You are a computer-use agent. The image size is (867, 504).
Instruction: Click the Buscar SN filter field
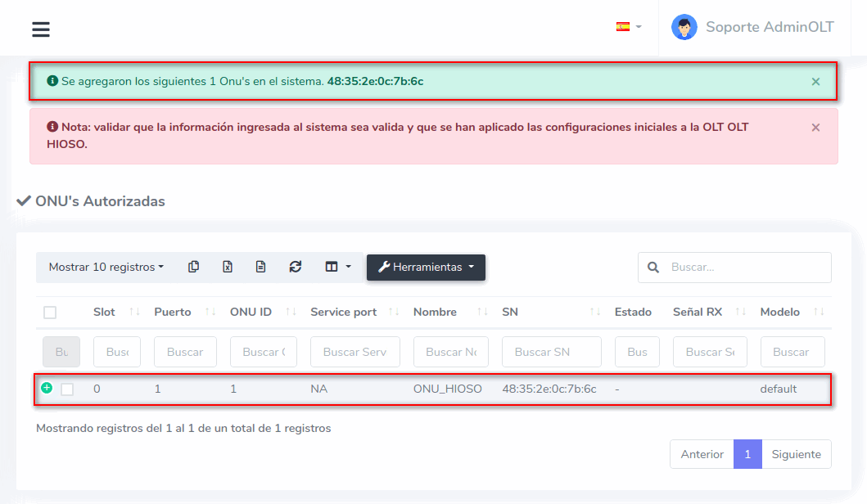point(551,352)
